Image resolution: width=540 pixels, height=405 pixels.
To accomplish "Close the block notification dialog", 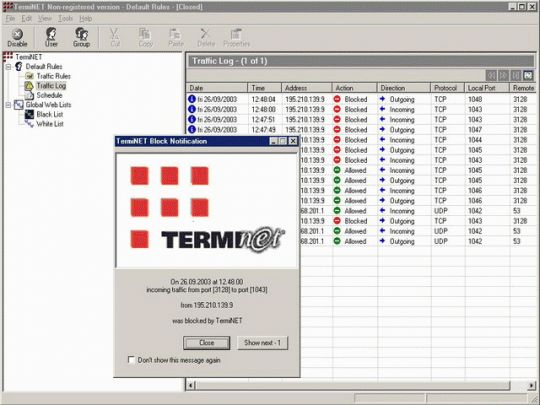I will 207,343.
